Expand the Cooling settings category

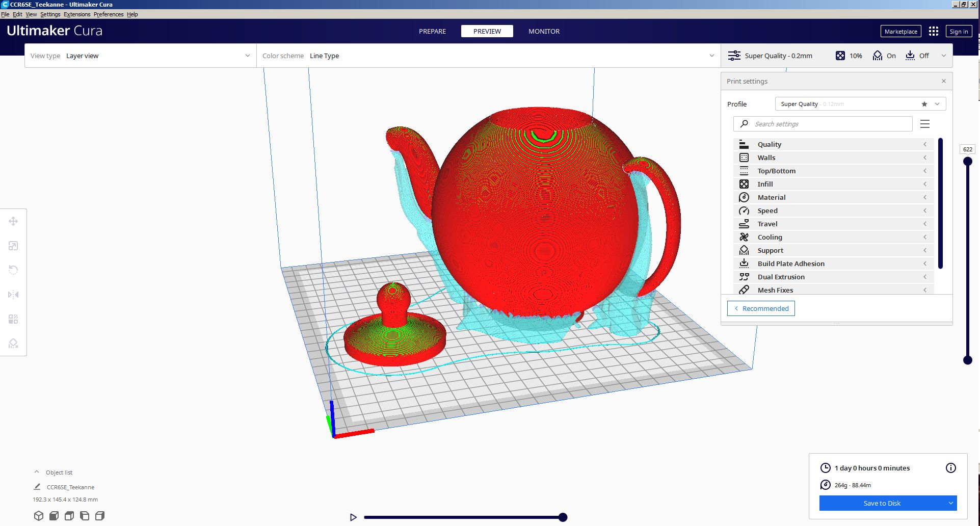point(833,237)
